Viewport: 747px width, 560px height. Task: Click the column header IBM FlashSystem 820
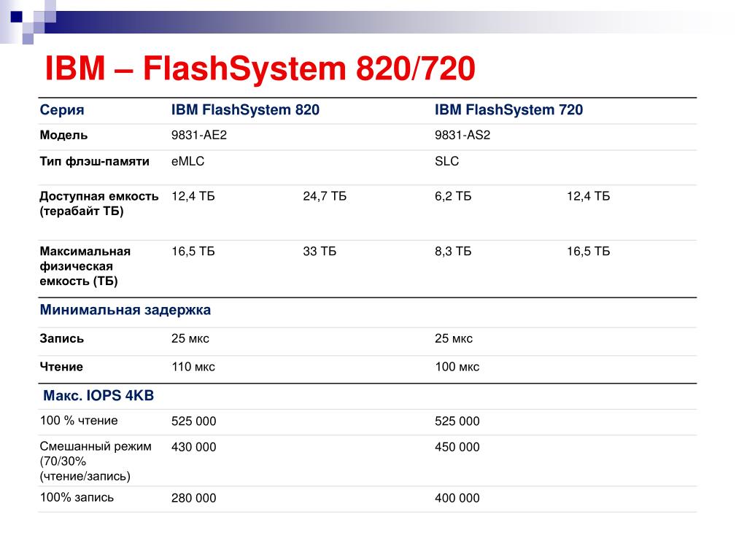click(245, 110)
